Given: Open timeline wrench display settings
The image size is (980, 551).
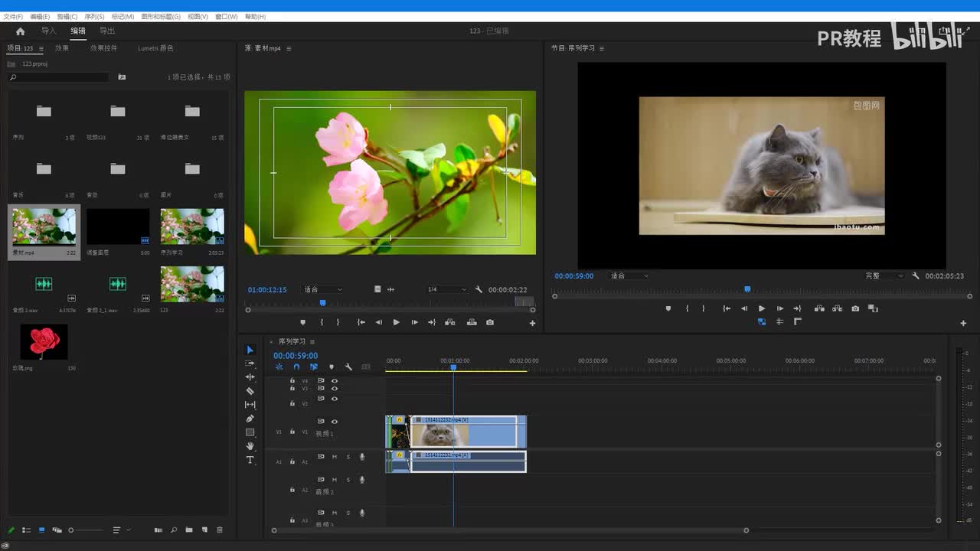Looking at the screenshot, I should [348, 367].
